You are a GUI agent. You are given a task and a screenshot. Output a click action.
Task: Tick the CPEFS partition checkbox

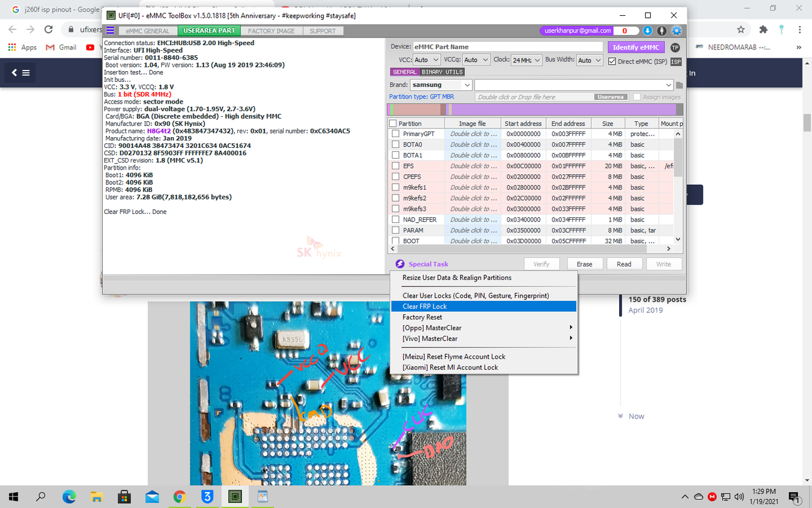(396, 177)
